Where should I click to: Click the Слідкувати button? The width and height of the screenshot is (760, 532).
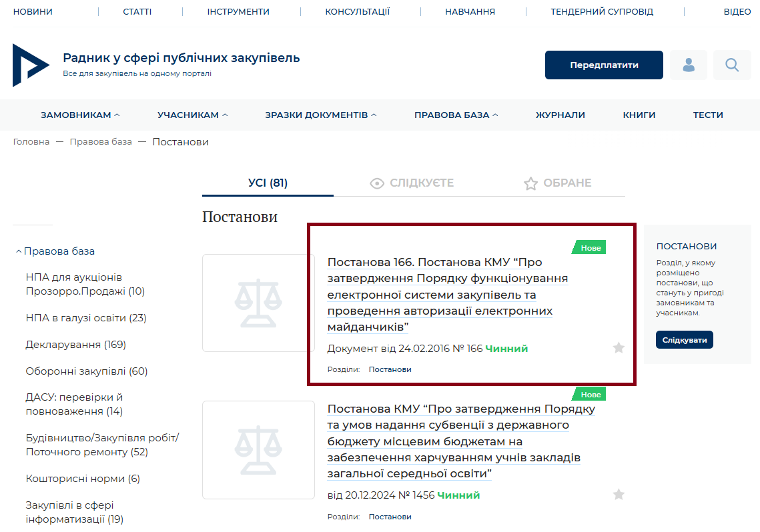click(x=684, y=340)
